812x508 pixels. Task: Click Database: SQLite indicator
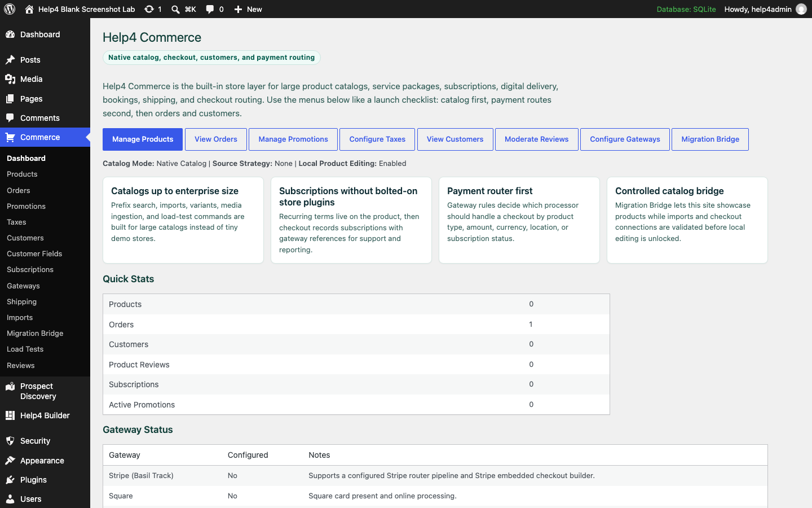coord(686,9)
